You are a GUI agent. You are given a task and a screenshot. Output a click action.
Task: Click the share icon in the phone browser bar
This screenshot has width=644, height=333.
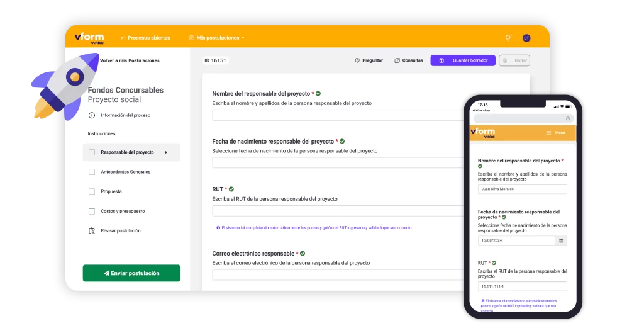coord(568,118)
